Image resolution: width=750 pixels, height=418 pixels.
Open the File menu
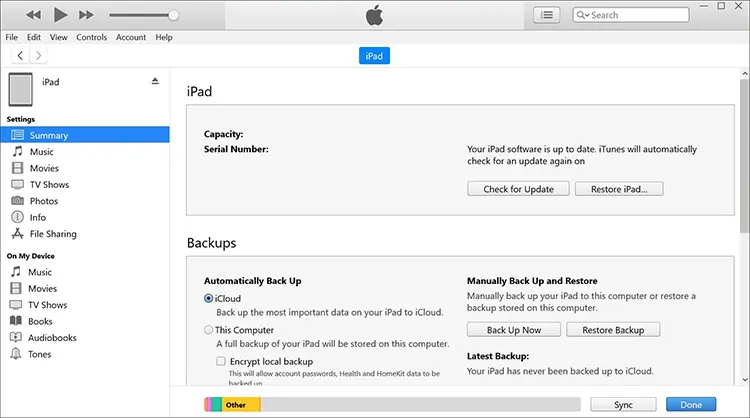tap(11, 37)
